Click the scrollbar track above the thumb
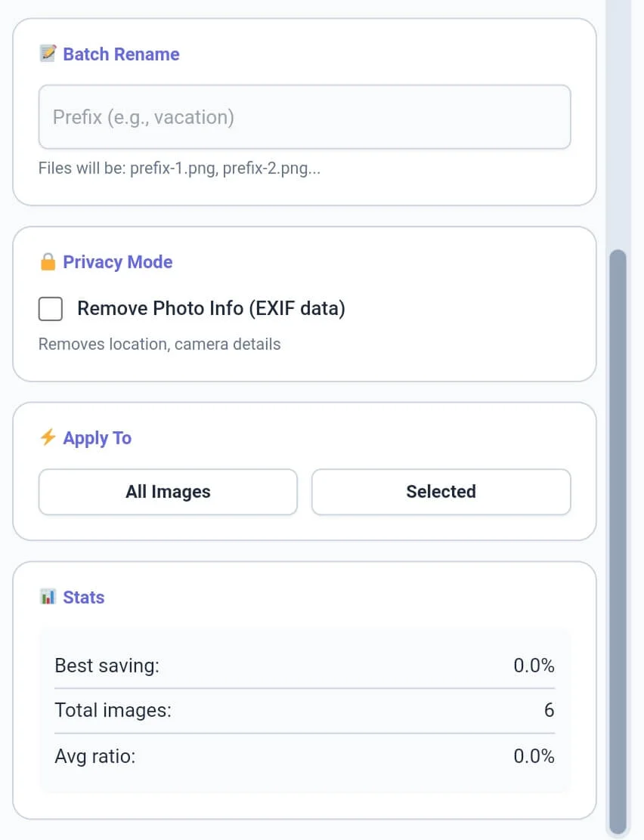644x840 pixels. (618, 121)
